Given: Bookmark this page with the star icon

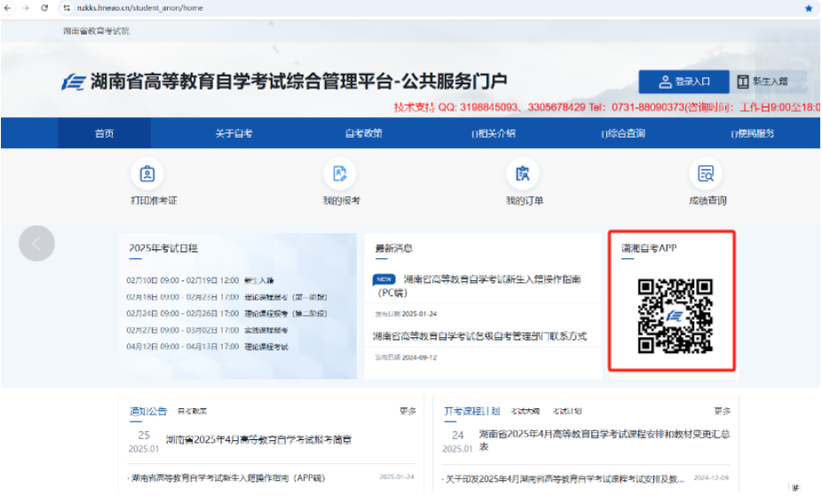Looking at the screenshot, I should click(x=808, y=8).
